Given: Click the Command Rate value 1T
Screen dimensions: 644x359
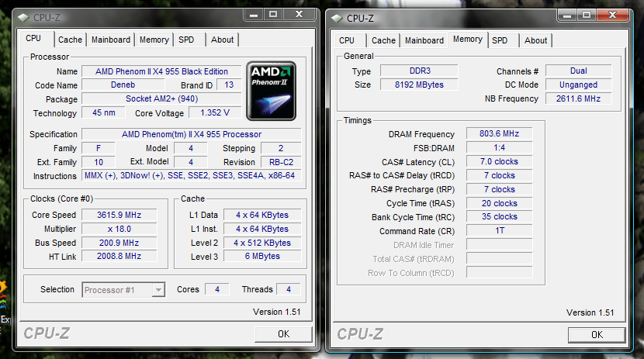Looking at the screenshot, I should (499, 230).
